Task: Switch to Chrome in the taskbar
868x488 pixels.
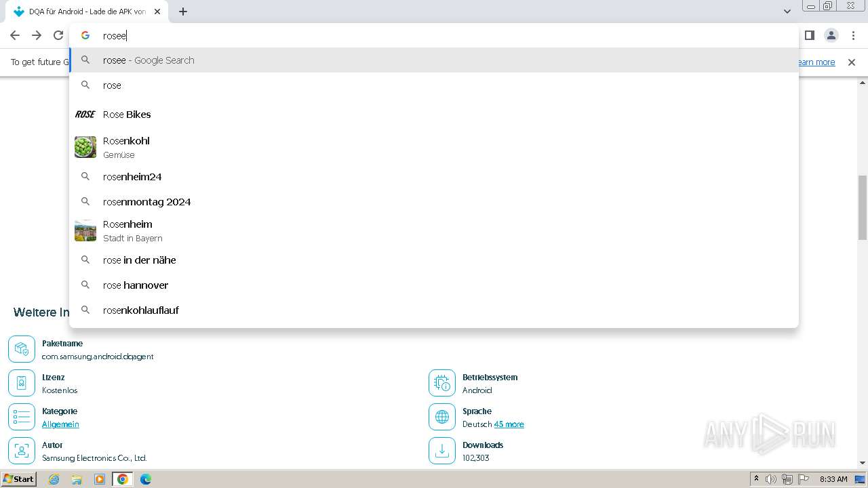Action: (122, 479)
